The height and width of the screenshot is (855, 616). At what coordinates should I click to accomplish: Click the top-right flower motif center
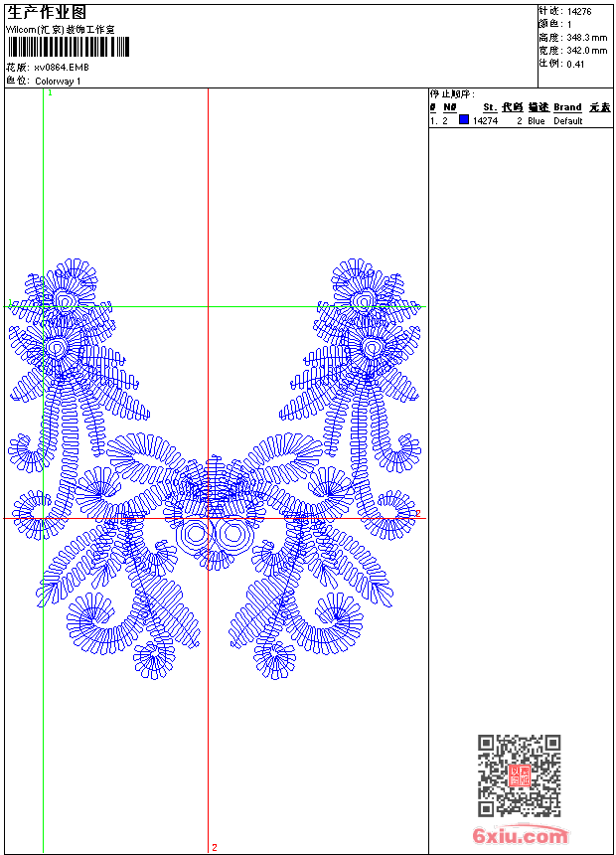(x=364, y=300)
